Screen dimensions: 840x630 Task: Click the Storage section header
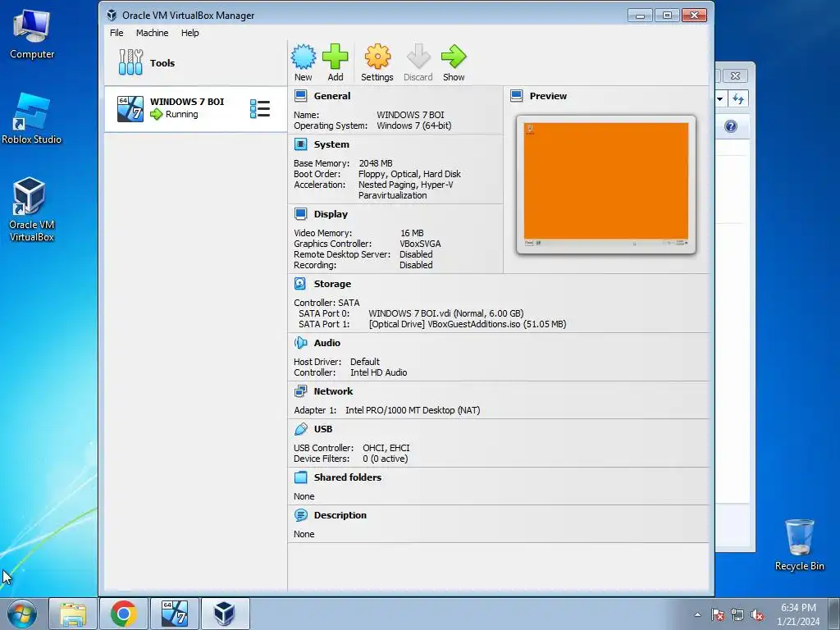tap(333, 284)
